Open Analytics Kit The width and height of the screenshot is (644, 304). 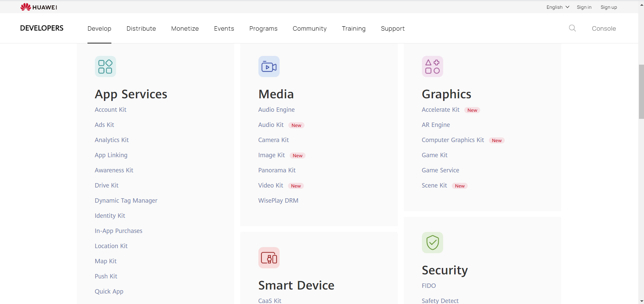[x=112, y=140]
